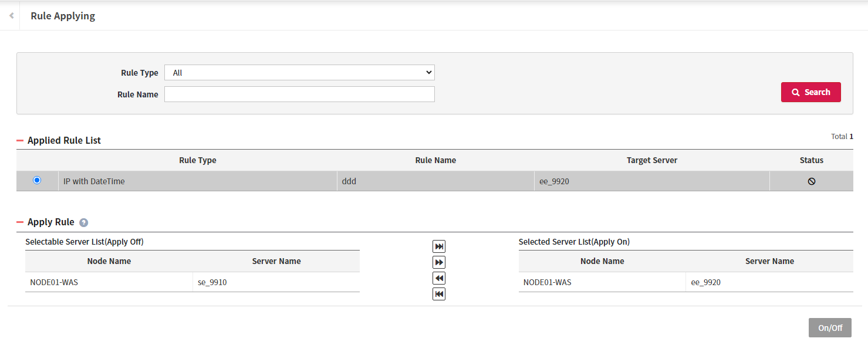Click the back arrow at top left
868x362 pixels.
pyautogui.click(x=11, y=15)
